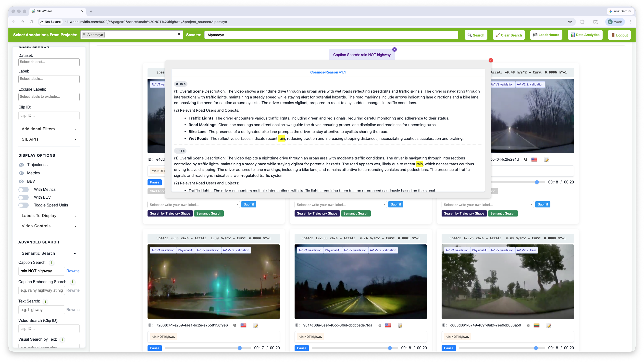
Task: Submit the label in the first card
Action: pyautogui.click(x=248, y=204)
